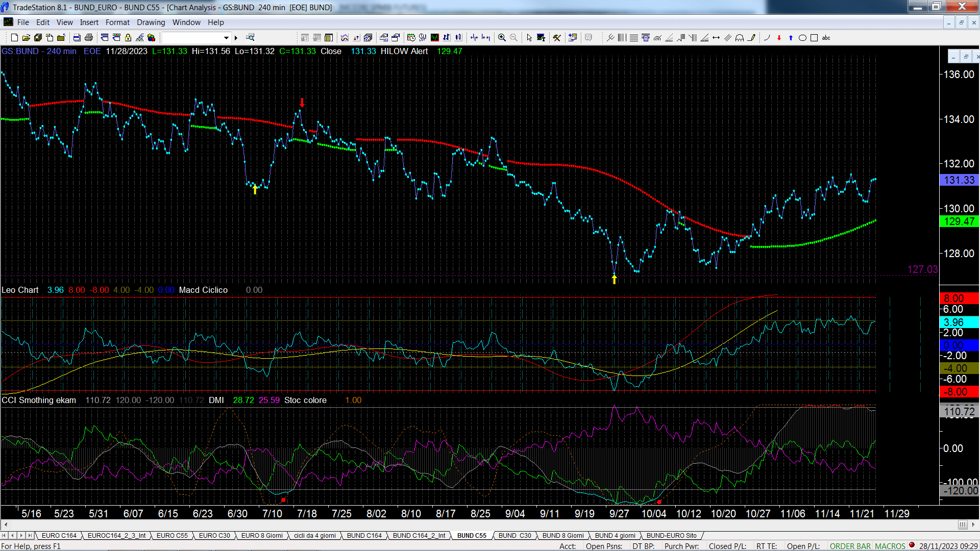Select the horizontal lines drawing tool
This screenshot has width=980, height=551.
pyautogui.click(x=634, y=38)
